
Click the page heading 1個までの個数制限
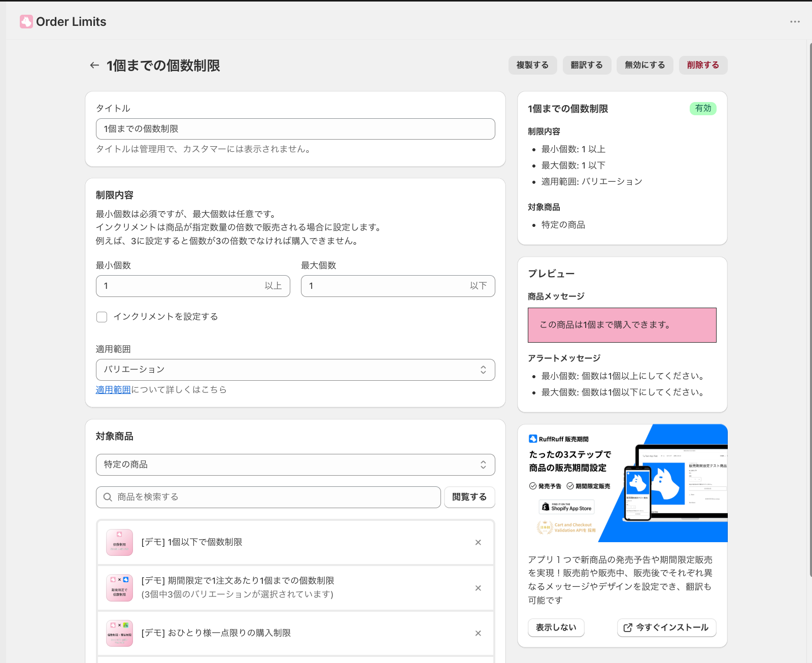[x=163, y=65]
